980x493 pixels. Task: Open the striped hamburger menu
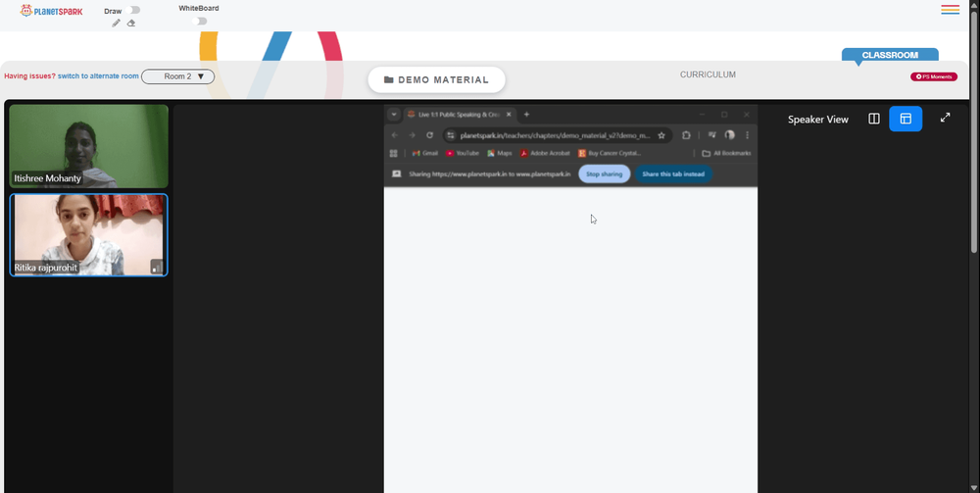[950, 10]
